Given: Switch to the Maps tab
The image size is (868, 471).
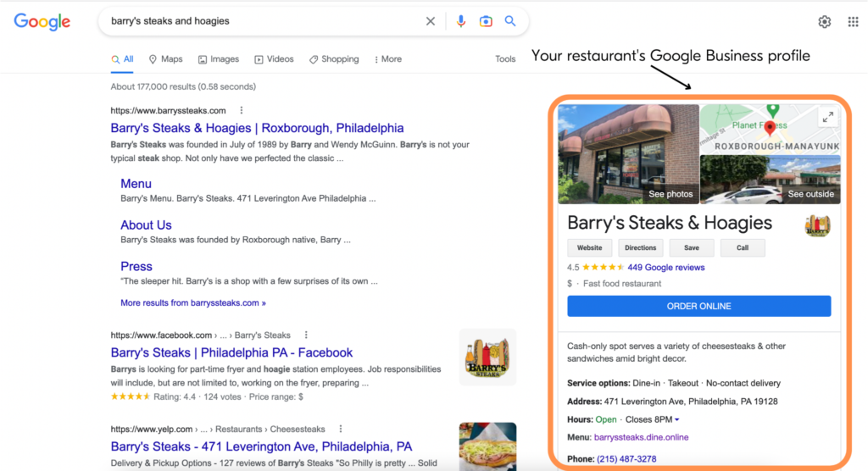Looking at the screenshot, I should (165, 59).
